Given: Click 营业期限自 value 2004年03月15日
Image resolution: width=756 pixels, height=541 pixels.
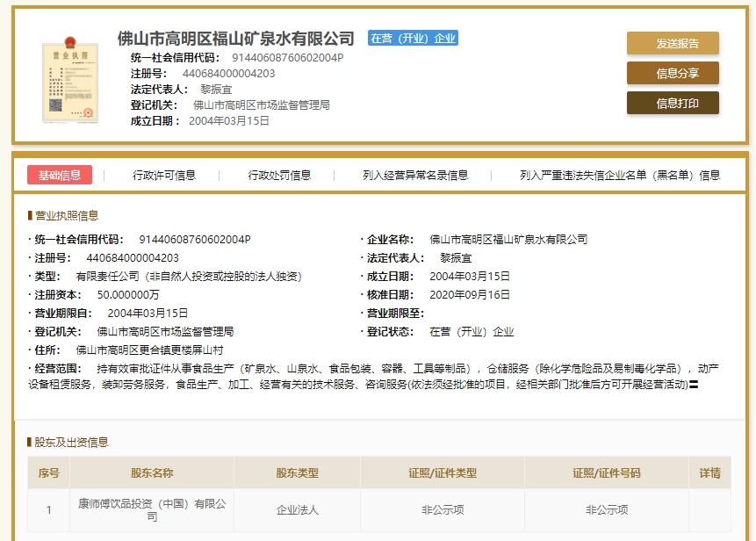Looking at the screenshot, I should pos(148,314).
